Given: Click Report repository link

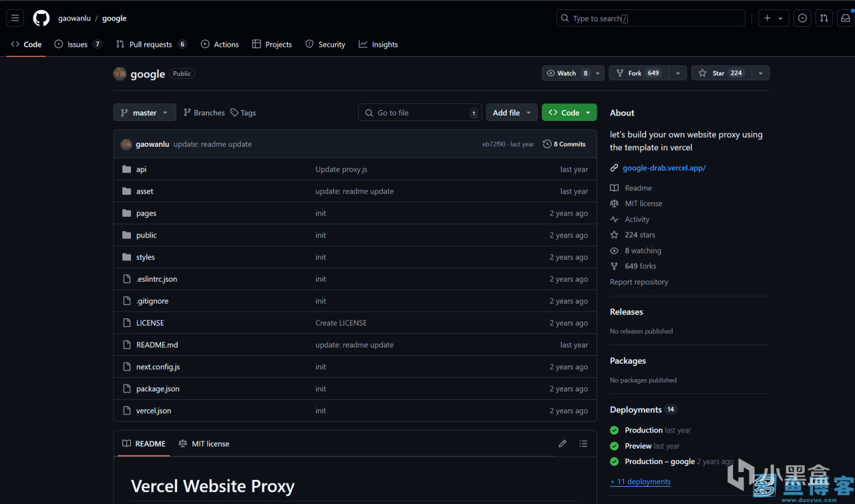Looking at the screenshot, I should pos(639,282).
